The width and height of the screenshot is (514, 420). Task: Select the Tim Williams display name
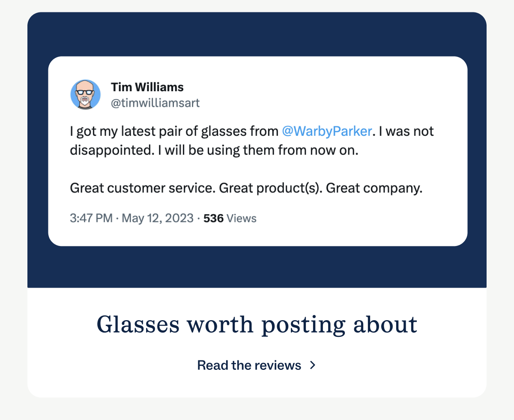point(147,87)
